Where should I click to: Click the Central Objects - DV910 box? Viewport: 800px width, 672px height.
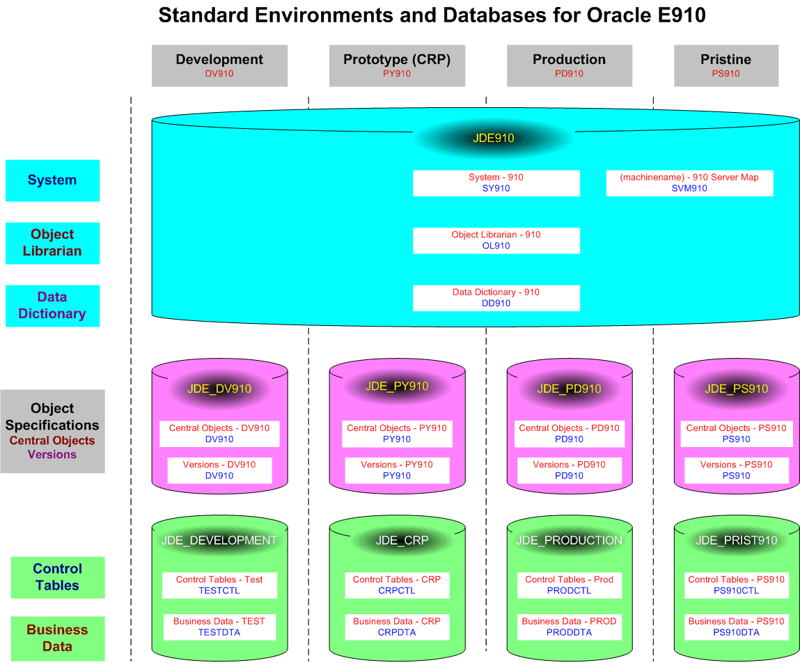pyautogui.click(x=219, y=434)
